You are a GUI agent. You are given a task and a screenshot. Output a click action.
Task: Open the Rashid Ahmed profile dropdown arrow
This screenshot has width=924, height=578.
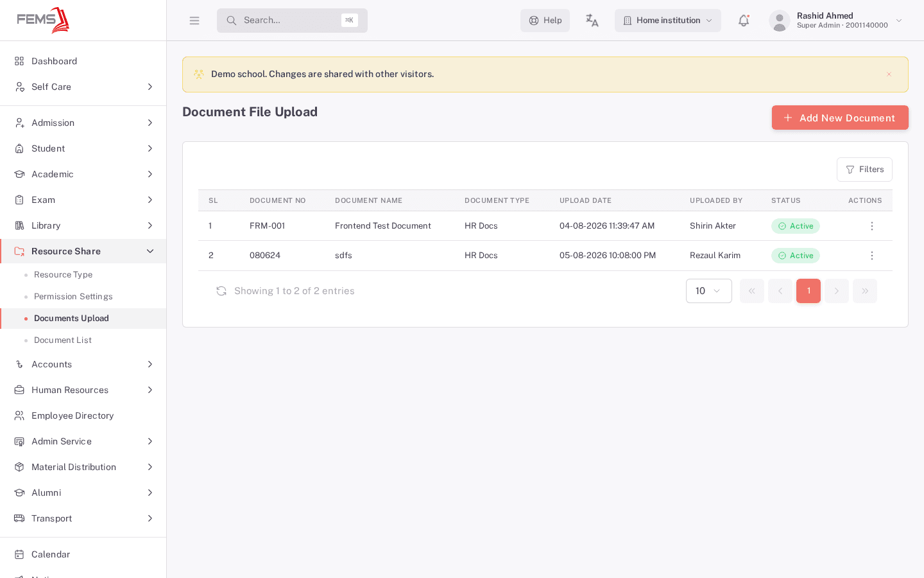(899, 21)
